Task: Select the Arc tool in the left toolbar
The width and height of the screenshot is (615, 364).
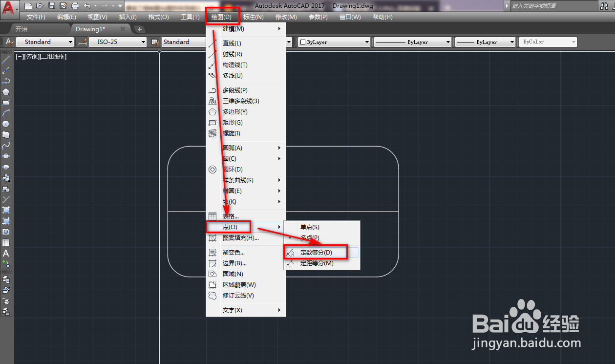Action: [x=6, y=113]
